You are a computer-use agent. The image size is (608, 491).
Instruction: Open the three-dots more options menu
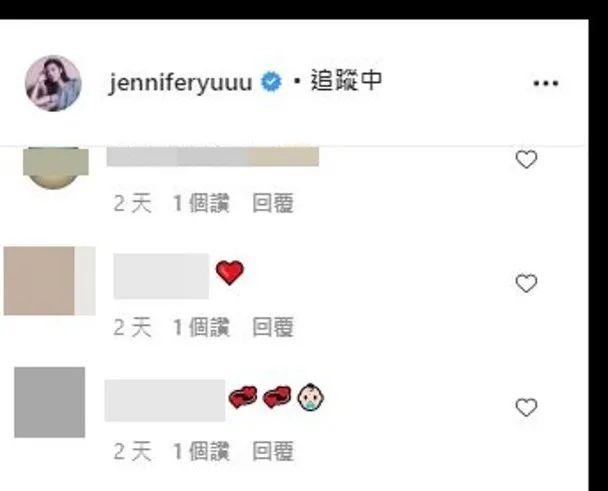click(546, 83)
